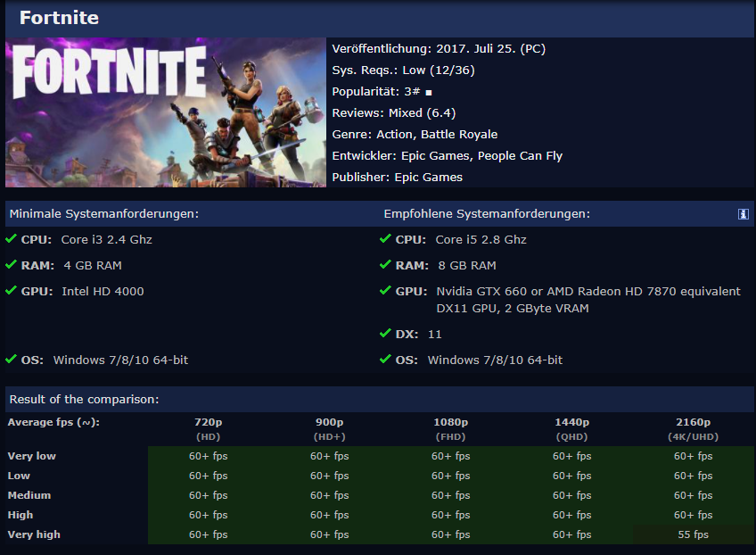Click Entwickler Epic Games, People Can Fly
Screen dimensions: 756x555
[447, 156]
